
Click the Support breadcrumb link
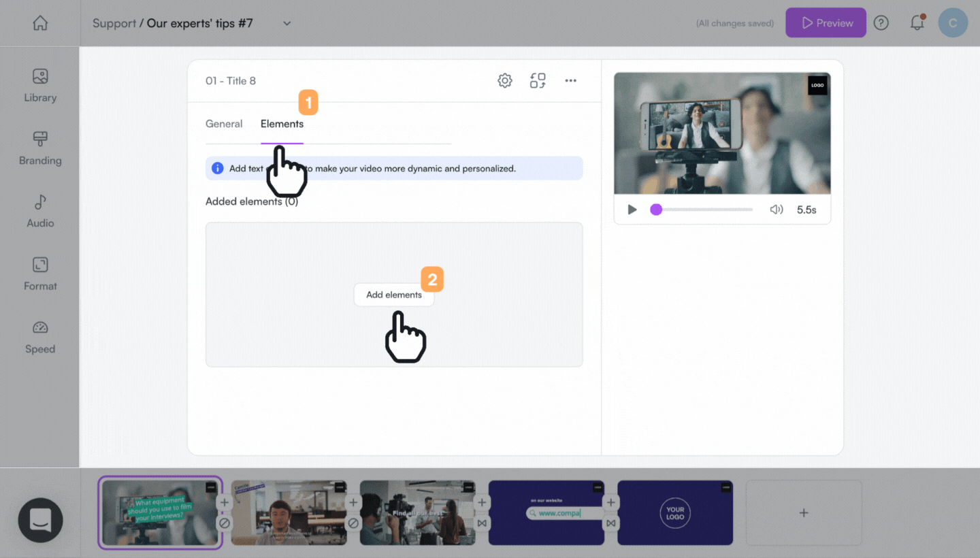pos(114,23)
